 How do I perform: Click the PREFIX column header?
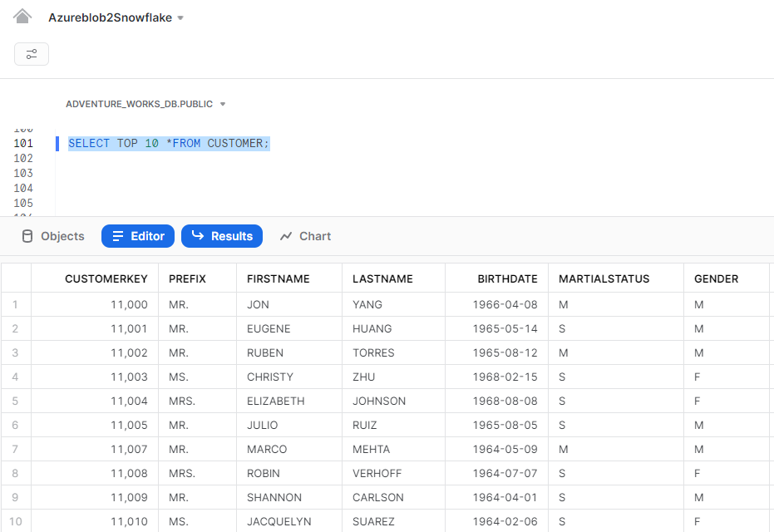[x=198, y=278]
